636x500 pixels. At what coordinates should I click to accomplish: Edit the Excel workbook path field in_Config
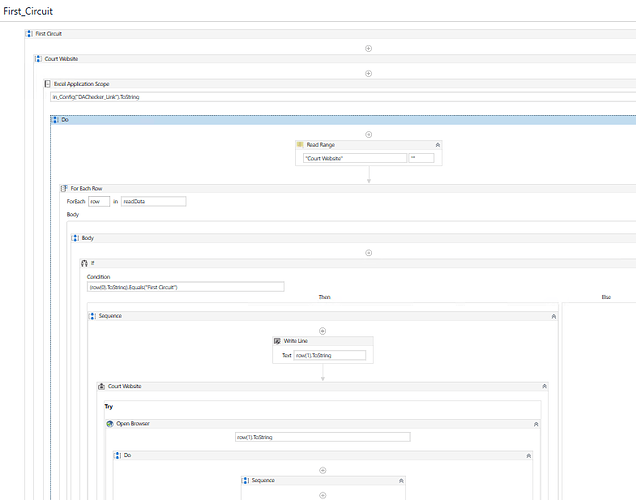click(x=343, y=97)
